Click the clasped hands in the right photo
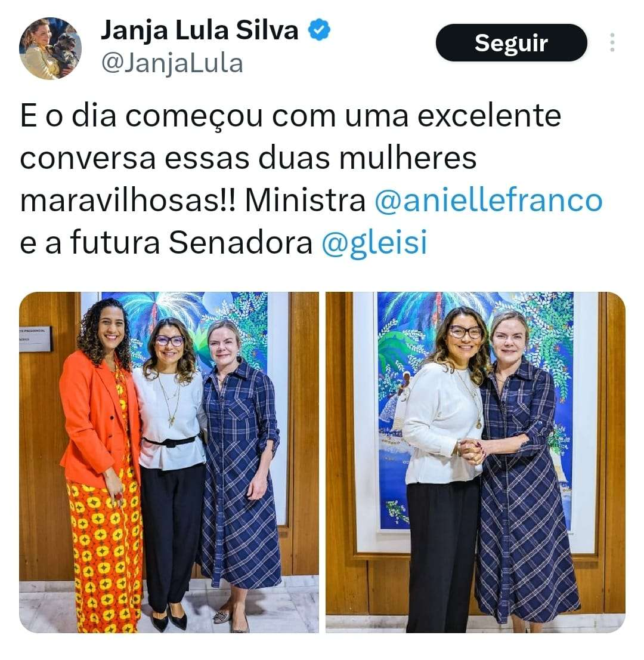 tap(472, 451)
